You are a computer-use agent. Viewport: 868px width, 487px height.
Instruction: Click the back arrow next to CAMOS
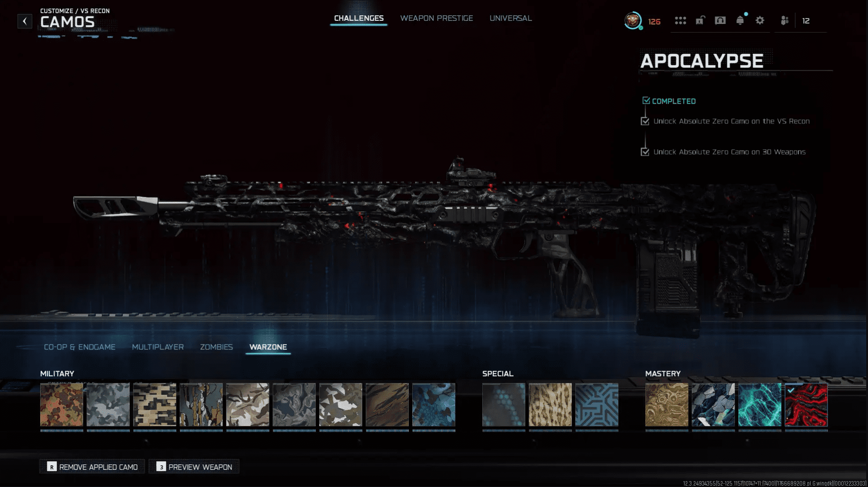click(25, 21)
